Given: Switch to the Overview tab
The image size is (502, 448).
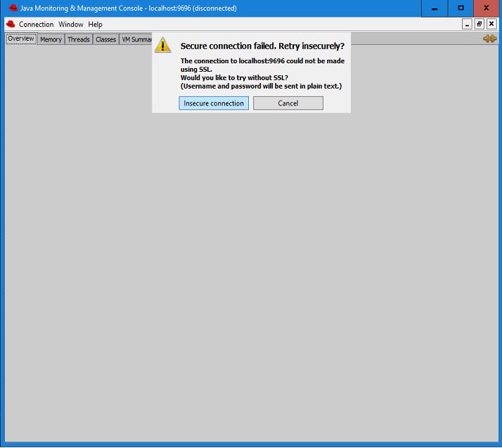Looking at the screenshot, I should [21, 39].
